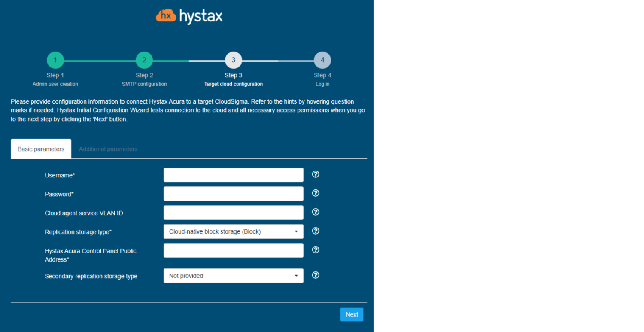The height and width of the screenshot is (332, 644).
Task: Click help icon for Control Panel Public Address
Action: [316, 250]
